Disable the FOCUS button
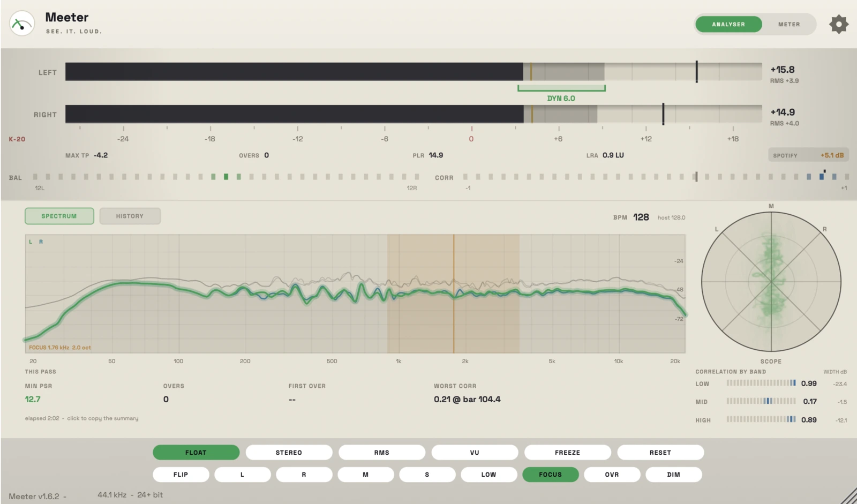 550,475
